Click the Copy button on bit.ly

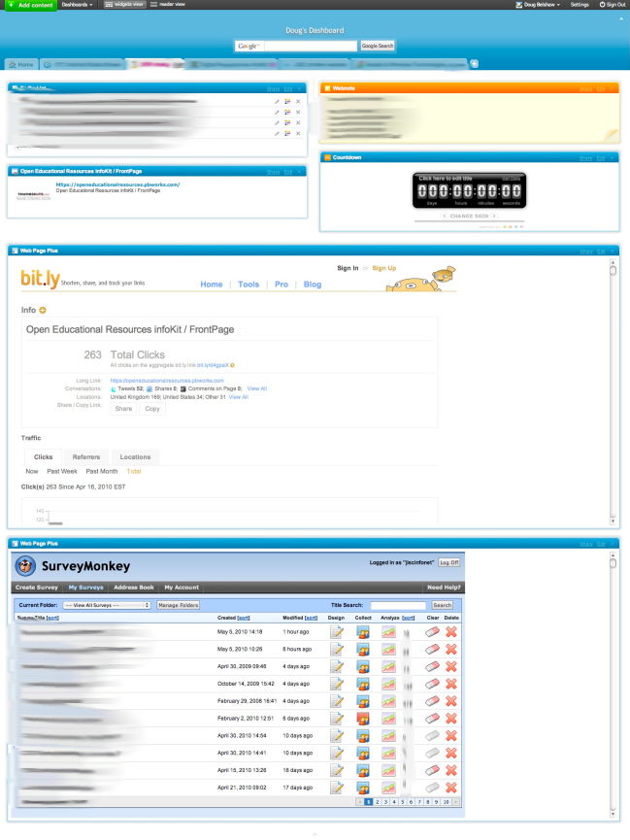(x=152, y=409)
